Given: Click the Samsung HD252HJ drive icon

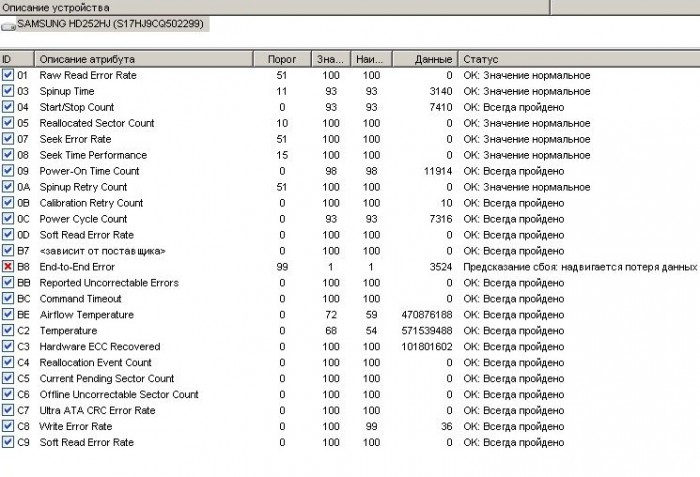Looking at the screenshot, I should (x=8, y=24).
